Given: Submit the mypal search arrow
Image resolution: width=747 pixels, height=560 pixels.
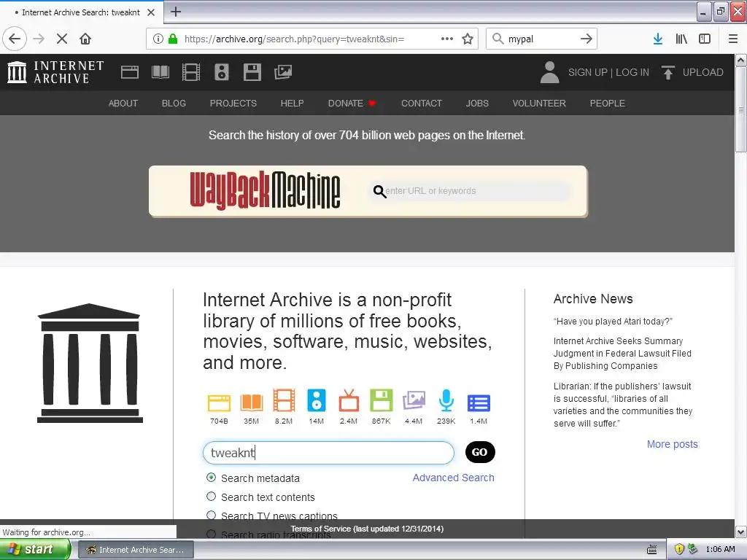Looking at the screenshot, I should click(x=587, y=39).
